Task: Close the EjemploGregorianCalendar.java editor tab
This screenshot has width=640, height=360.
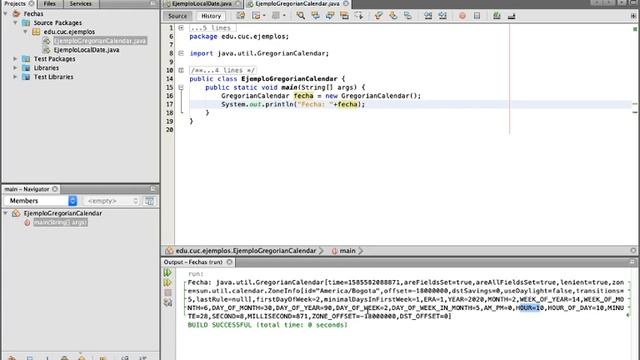Action: (346, 4)
